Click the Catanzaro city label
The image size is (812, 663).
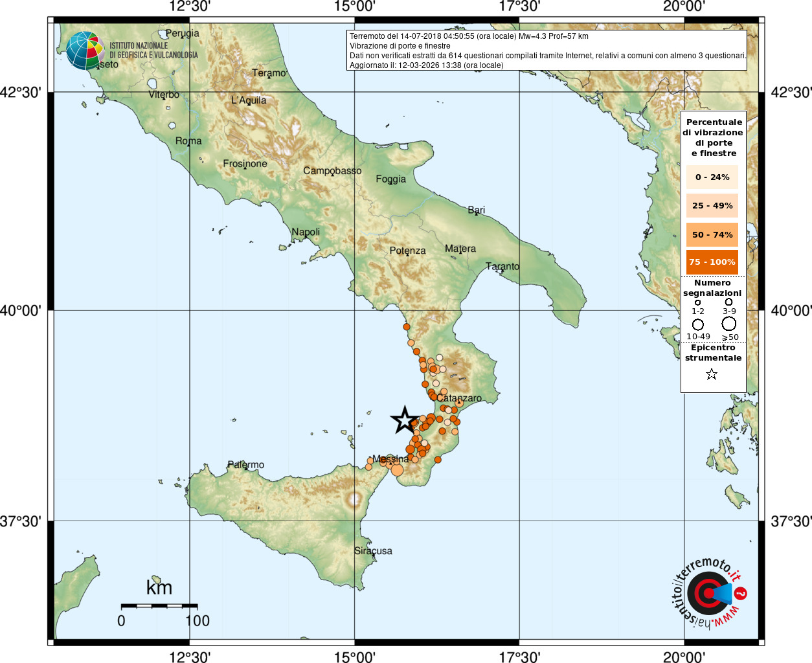[459, 398]
